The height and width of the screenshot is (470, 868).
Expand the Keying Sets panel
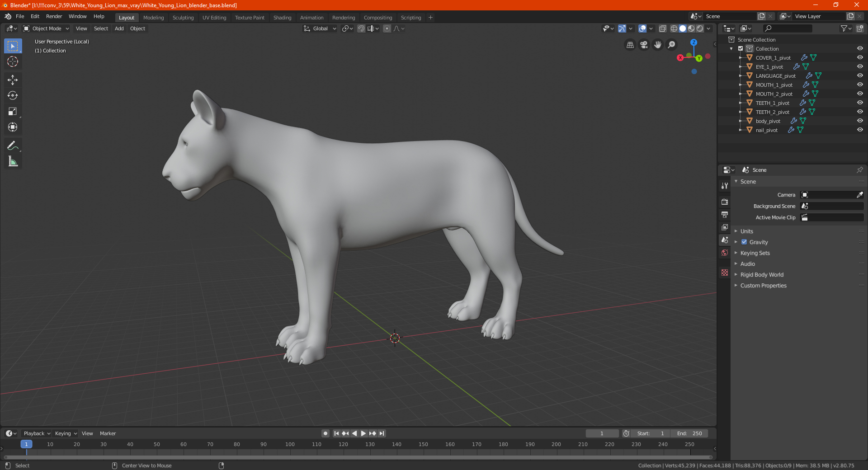(x=755, y=253)
